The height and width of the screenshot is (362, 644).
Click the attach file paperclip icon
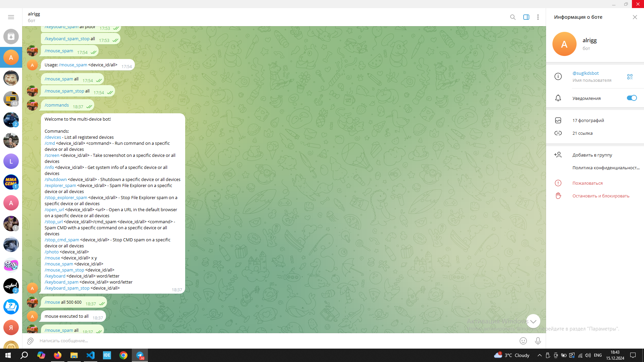point(30,341)
